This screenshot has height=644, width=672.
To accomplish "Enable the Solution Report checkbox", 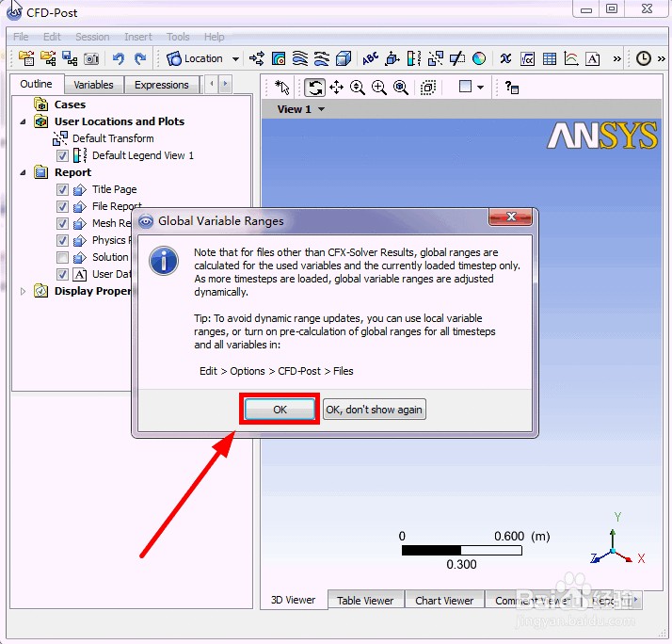I will (62, 257).
